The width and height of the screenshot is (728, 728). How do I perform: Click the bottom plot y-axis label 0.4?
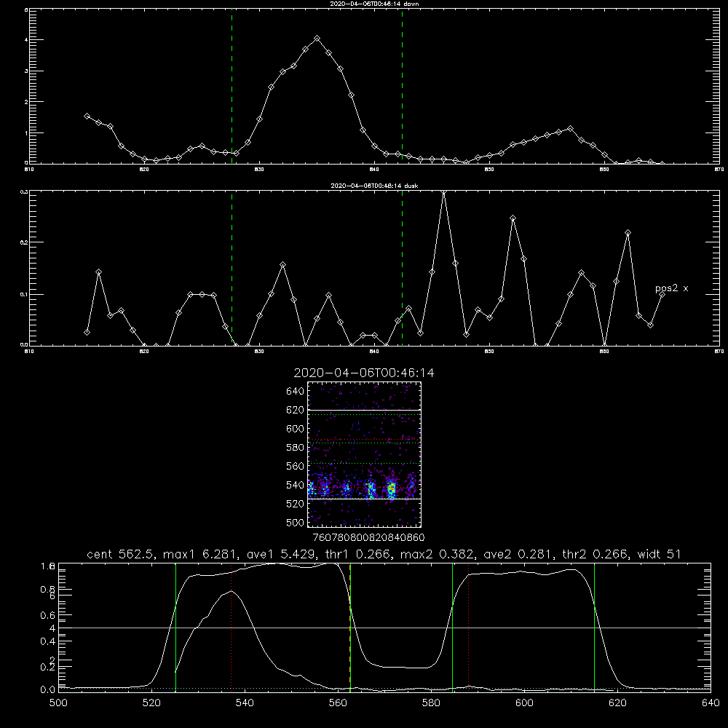47,641
